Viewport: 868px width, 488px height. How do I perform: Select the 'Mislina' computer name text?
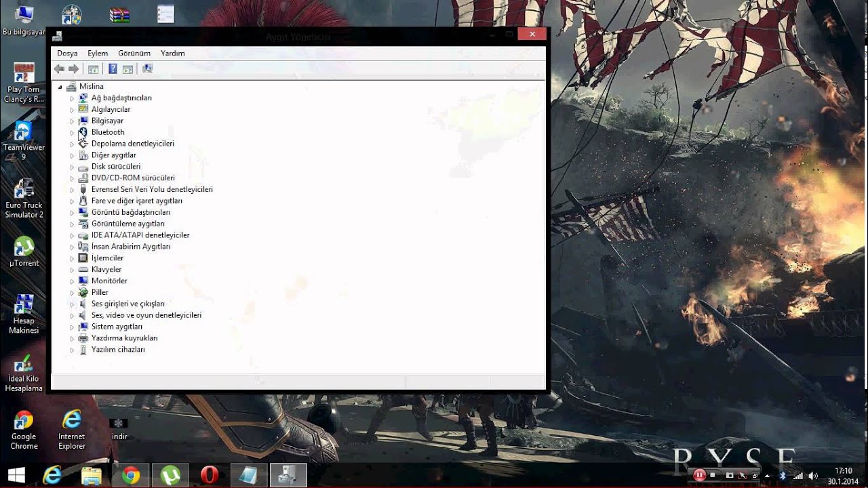(x=92, y=87)
